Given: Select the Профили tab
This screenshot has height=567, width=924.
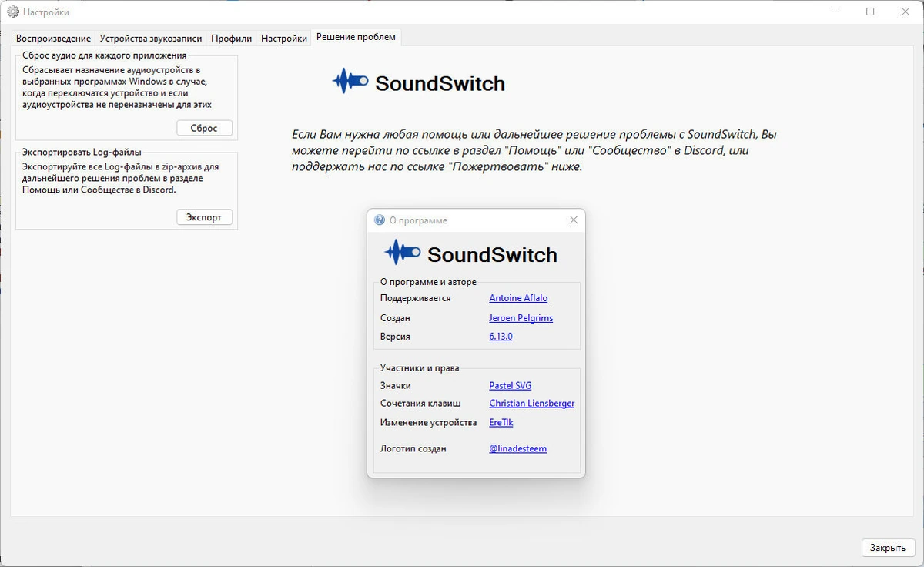Looking at the screenshot, I should 231,38.
